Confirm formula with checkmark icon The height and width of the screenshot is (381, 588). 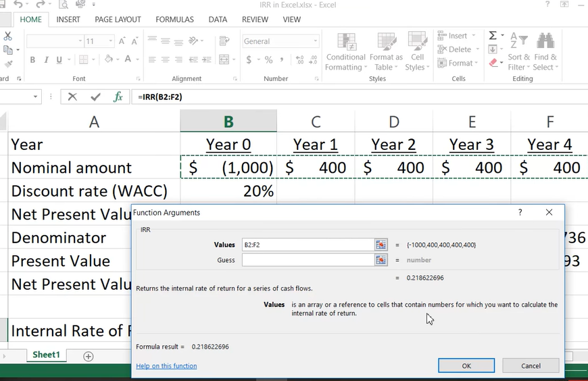[95, 97]
